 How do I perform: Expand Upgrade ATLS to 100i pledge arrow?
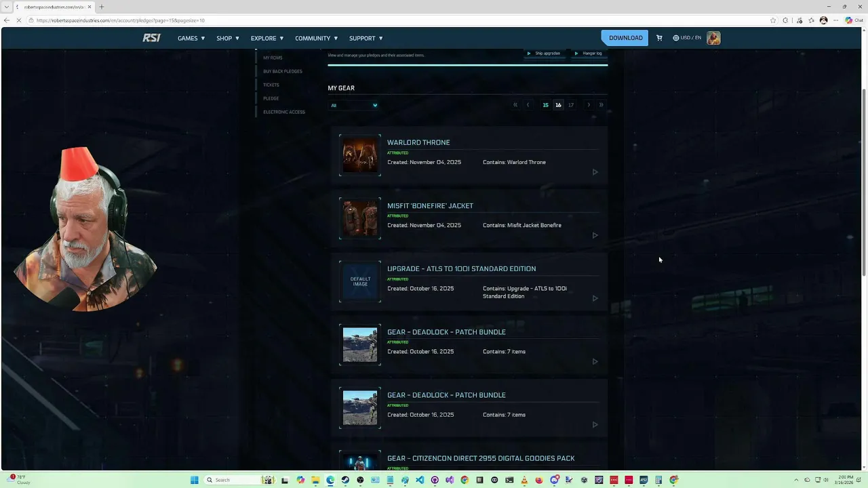click(x=595, y=298)
